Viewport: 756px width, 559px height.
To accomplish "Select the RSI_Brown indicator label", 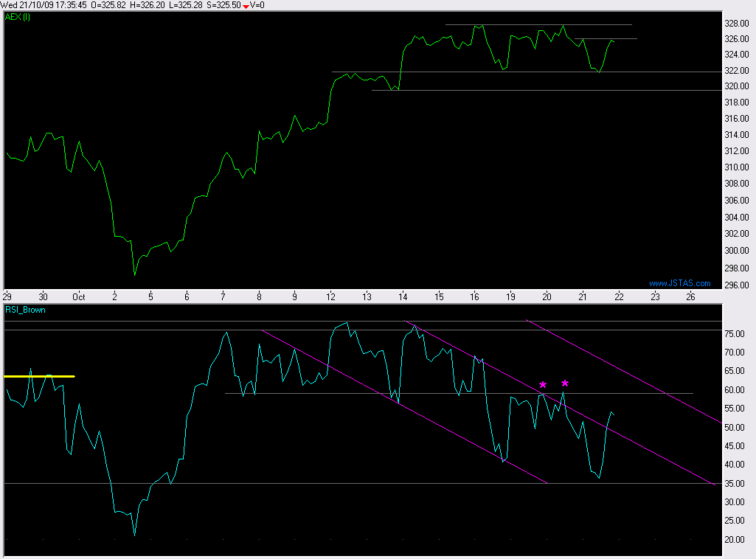I will click(x=27, y=310).
